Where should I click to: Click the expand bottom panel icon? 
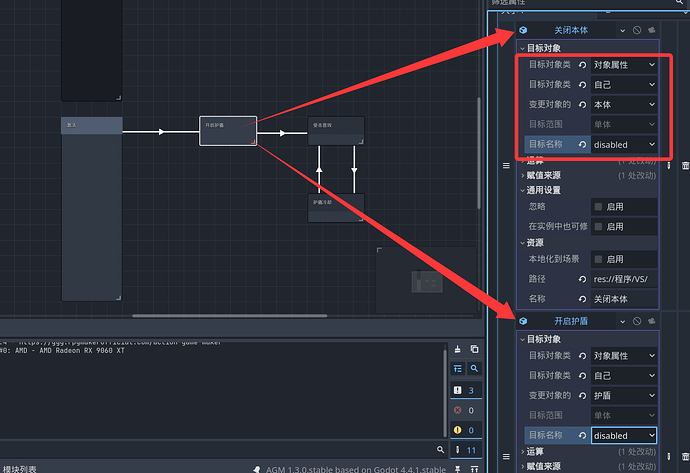pyautogui.click(x=474, y=469)
